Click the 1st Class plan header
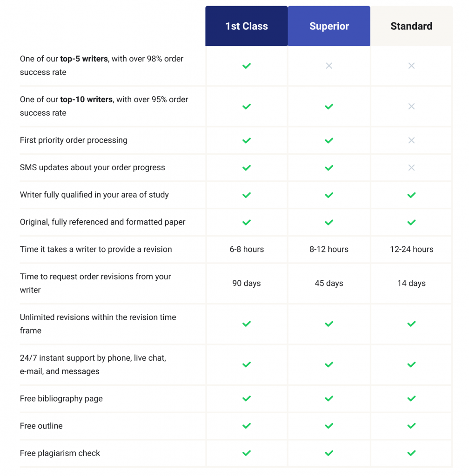This screenshot has width=469, height=476. [x=247, y=26]
